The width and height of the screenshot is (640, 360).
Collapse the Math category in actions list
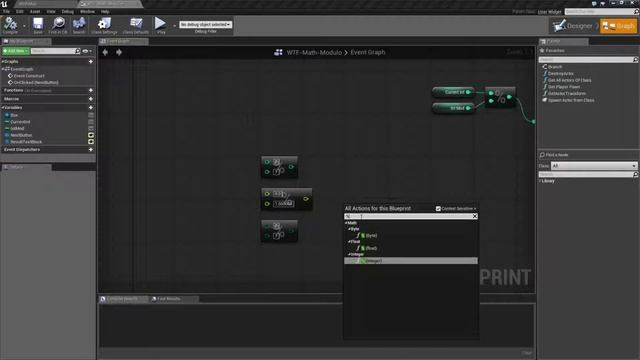(x=346, y=223)
